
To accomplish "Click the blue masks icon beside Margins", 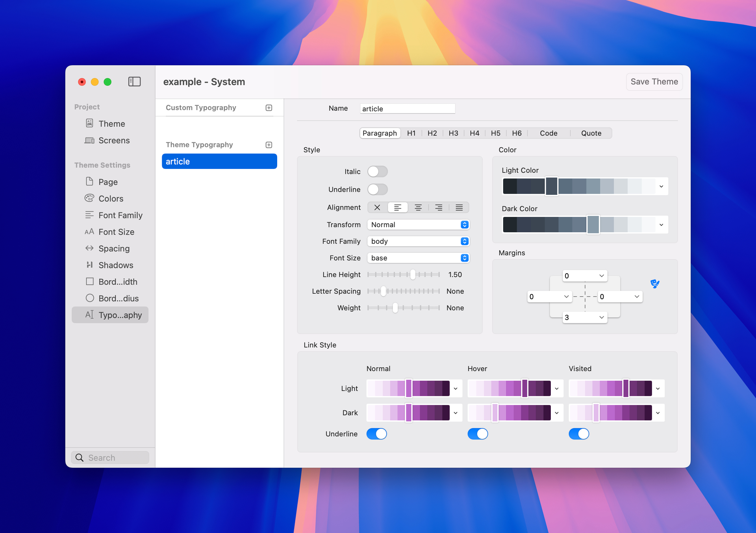I will 655,283.
